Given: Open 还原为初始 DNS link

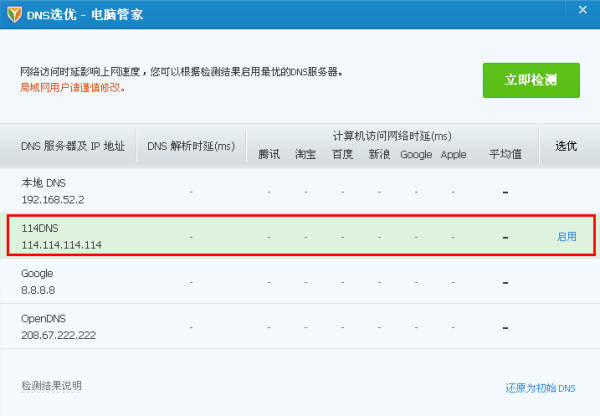Looking at the screenshot, I should pyautogui.click(x=540, y=388).
